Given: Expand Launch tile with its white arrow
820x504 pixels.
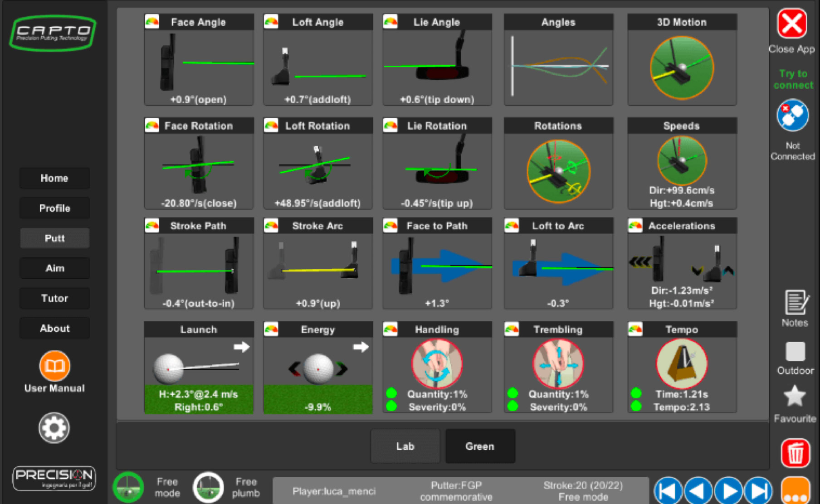Looking at the screenshot, I should point(241,347).
